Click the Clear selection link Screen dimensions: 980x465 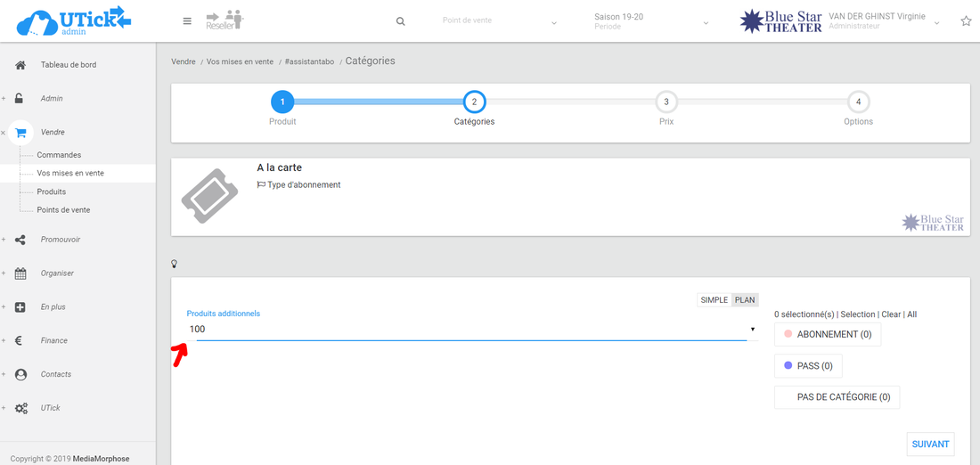(x=892, y=314)
